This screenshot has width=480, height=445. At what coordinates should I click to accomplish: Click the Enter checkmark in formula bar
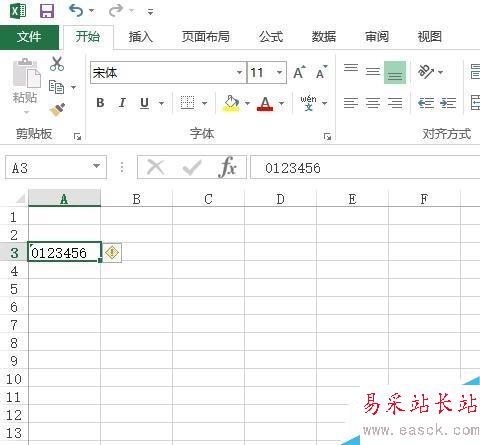192,167
